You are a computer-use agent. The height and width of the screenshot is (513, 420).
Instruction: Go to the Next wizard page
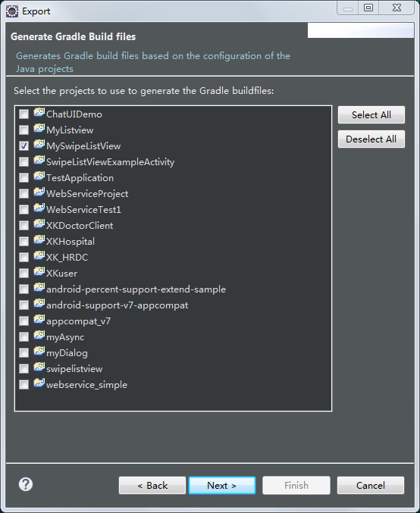coord(222,485)
